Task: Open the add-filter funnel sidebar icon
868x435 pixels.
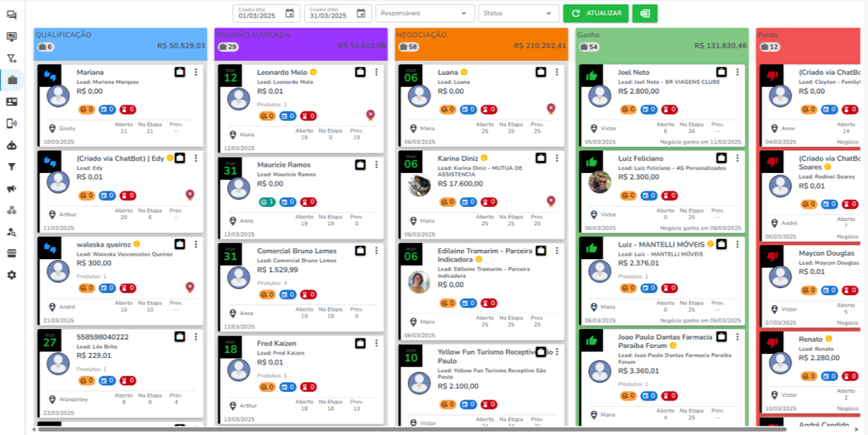Action: [x=11, y=59]
